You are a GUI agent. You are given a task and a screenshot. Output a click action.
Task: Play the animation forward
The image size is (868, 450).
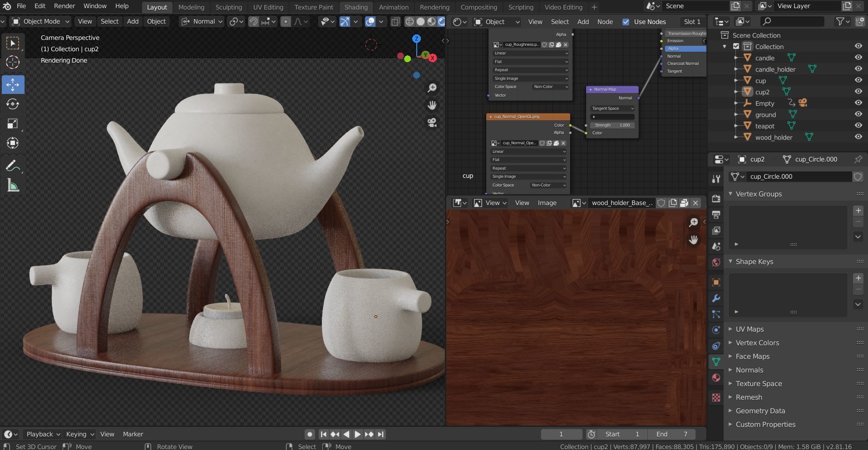click(x=358, y=434)
